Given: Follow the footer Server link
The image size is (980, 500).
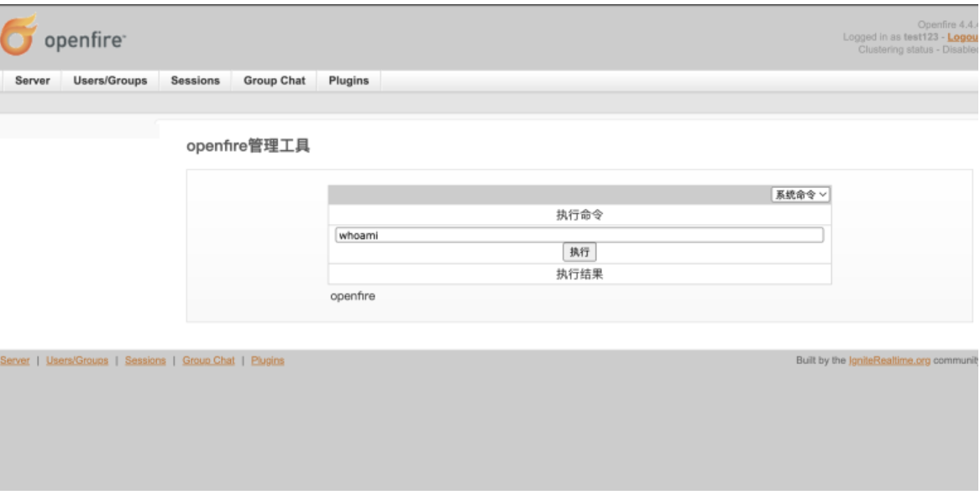Looking at the screenshot, I should point(15,360).
